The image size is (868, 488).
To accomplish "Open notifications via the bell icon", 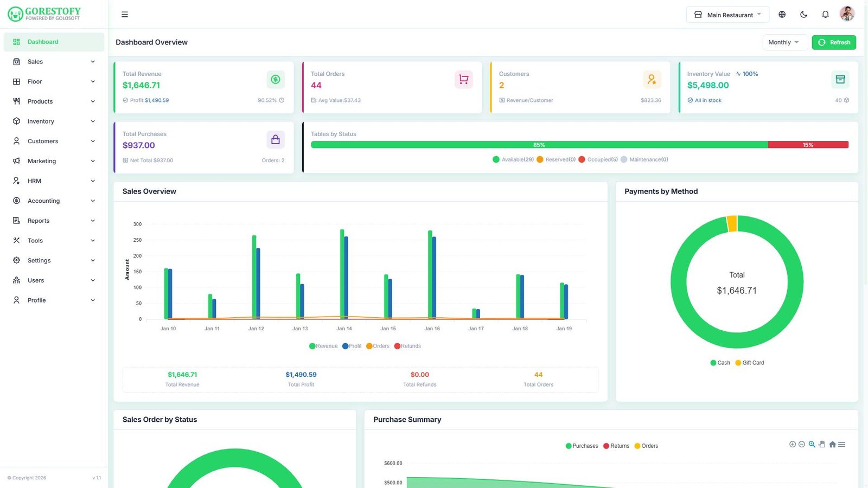I will 825,15.
